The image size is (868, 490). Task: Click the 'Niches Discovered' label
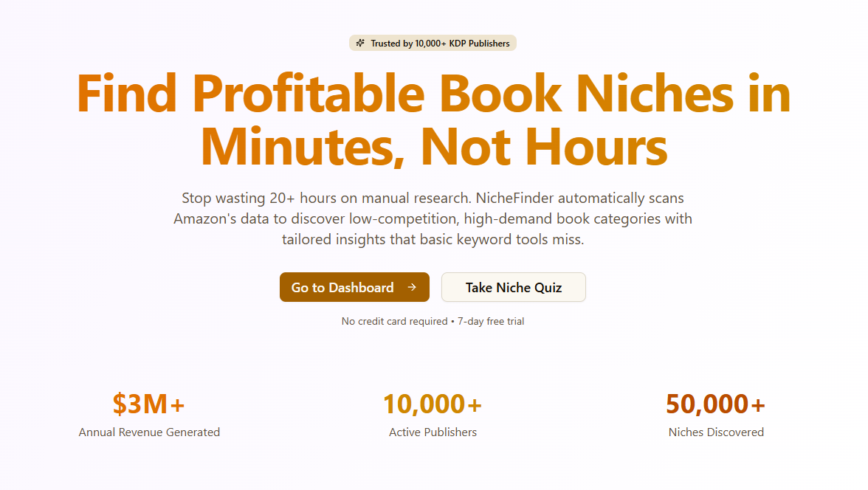716,432
